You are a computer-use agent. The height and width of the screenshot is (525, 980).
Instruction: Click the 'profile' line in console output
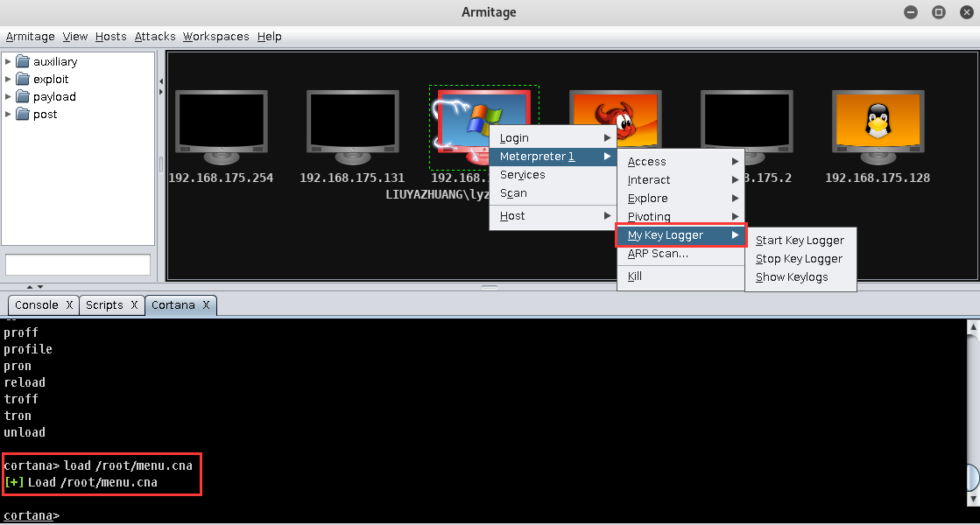pyautogui.click(x=28, y=349)
